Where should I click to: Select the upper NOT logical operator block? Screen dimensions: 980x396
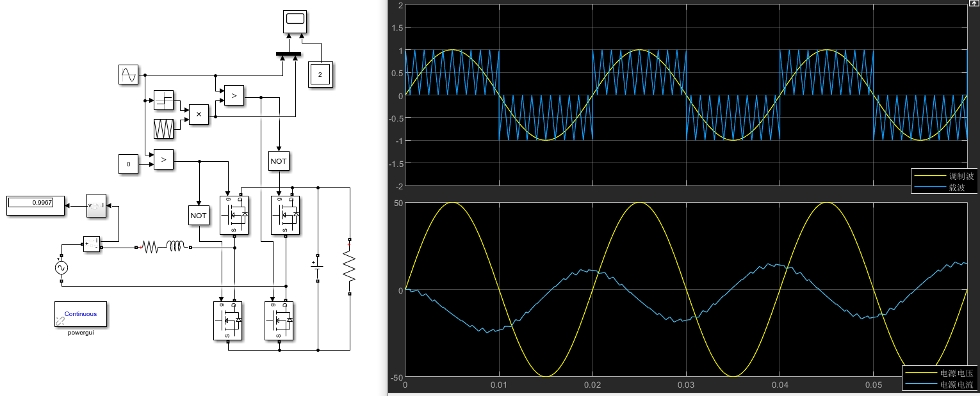click(279, 161)
